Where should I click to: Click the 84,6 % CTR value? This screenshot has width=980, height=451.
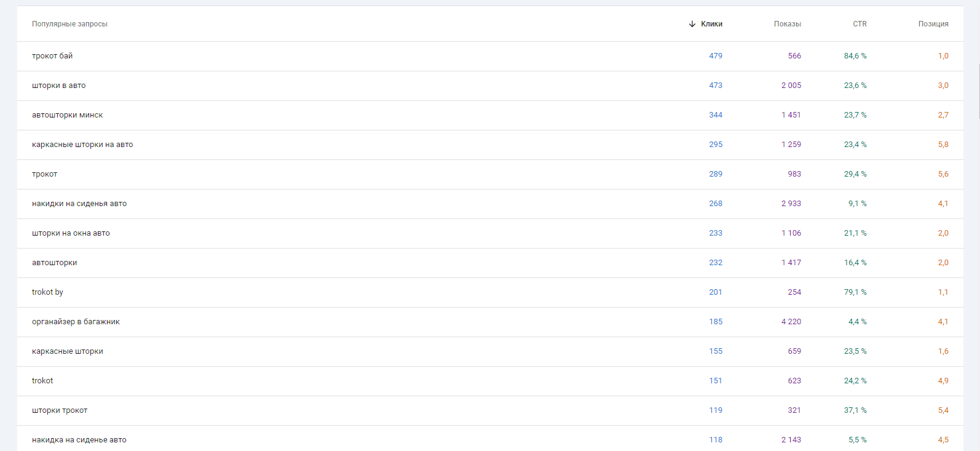[x=855, y=56]
